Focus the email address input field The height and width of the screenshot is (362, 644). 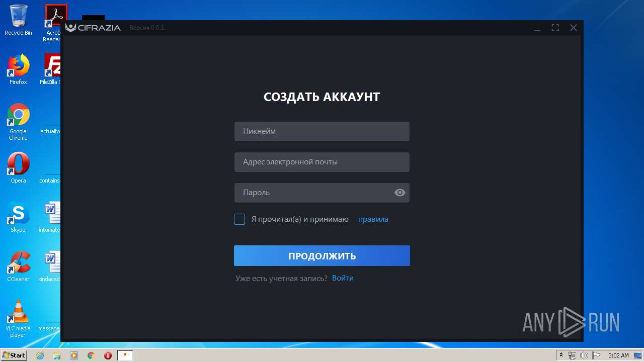[322, 162]
